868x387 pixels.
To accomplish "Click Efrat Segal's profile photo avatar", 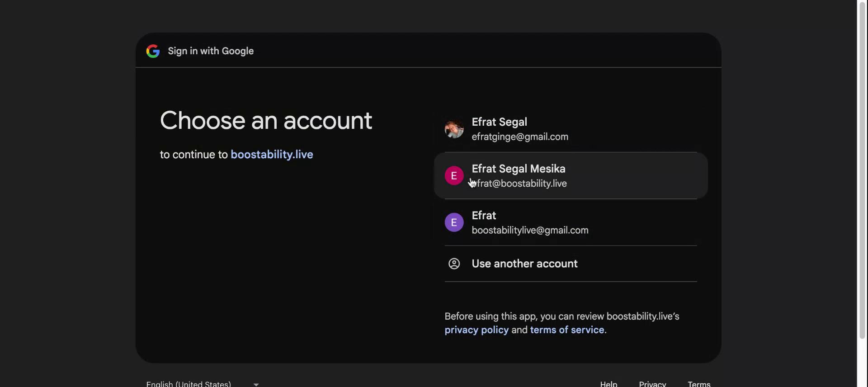I will pyautogui.click(x=454, y=129).
